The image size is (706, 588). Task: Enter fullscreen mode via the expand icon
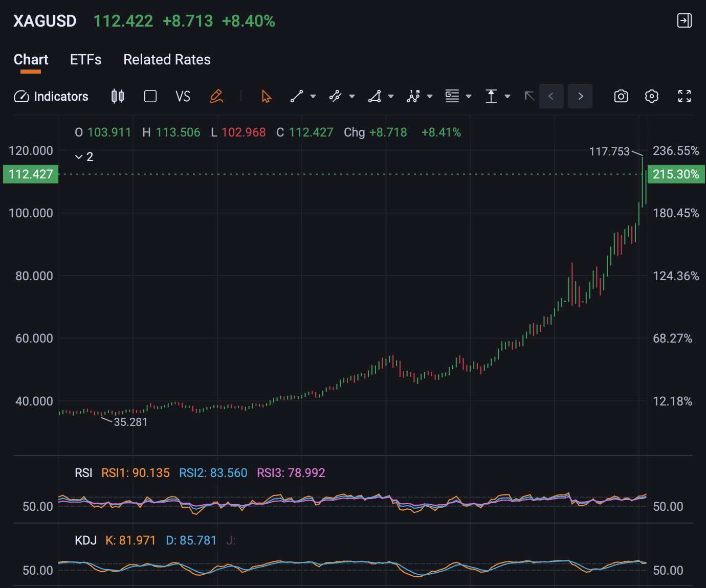coord(684,96)
